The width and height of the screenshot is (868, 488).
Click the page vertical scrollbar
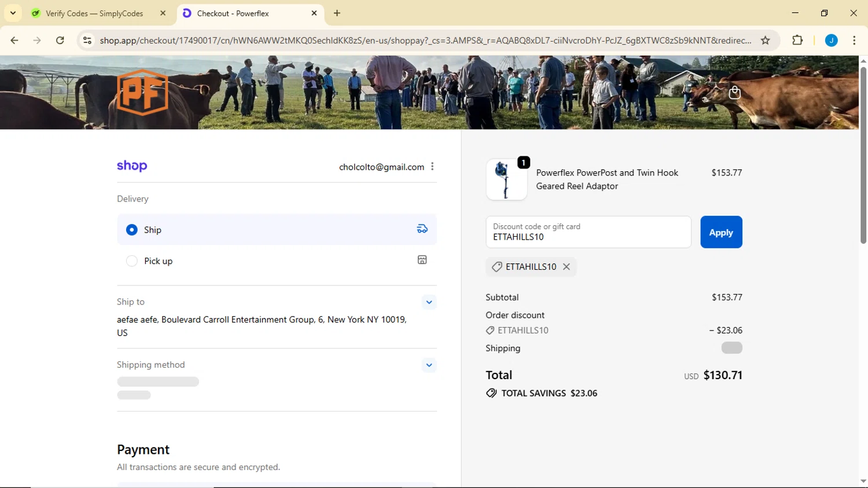[x=863, y=155]
